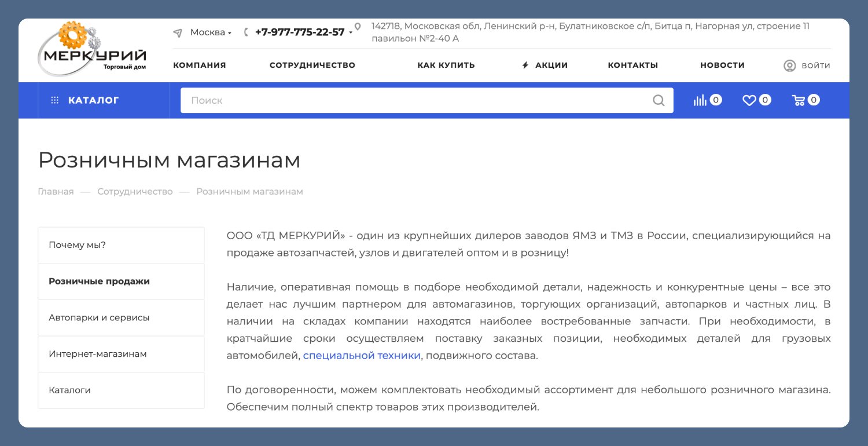The image size is (868, 446).
Task: Select Автопарки и сервисы in sidebar
Action: coord(121,317)
